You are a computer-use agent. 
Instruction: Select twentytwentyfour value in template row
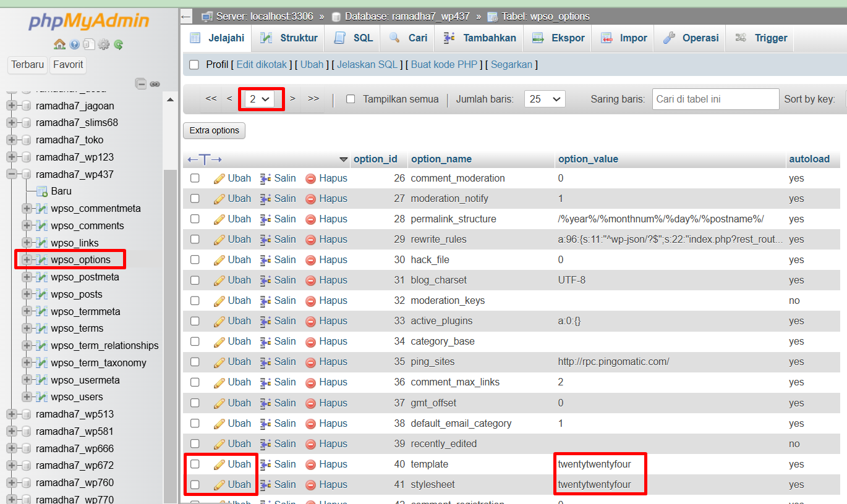tap(595, 464)
